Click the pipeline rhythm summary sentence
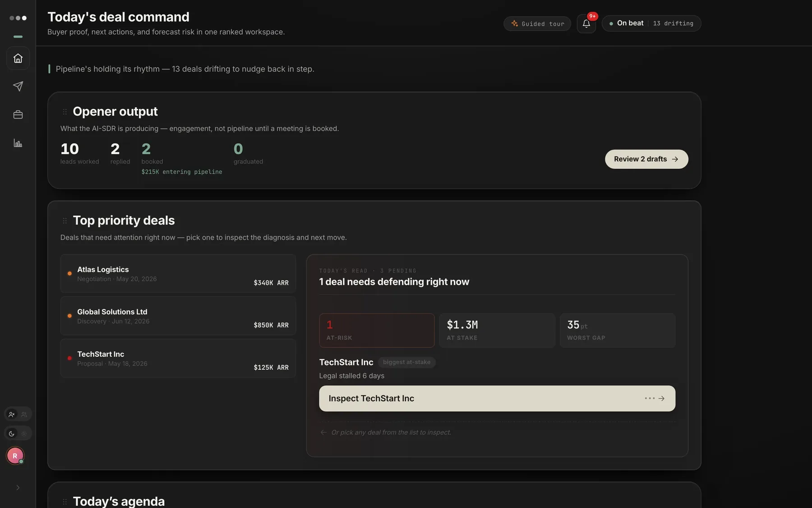Screen dimensions: 812x508 click(x=185, y=69)
